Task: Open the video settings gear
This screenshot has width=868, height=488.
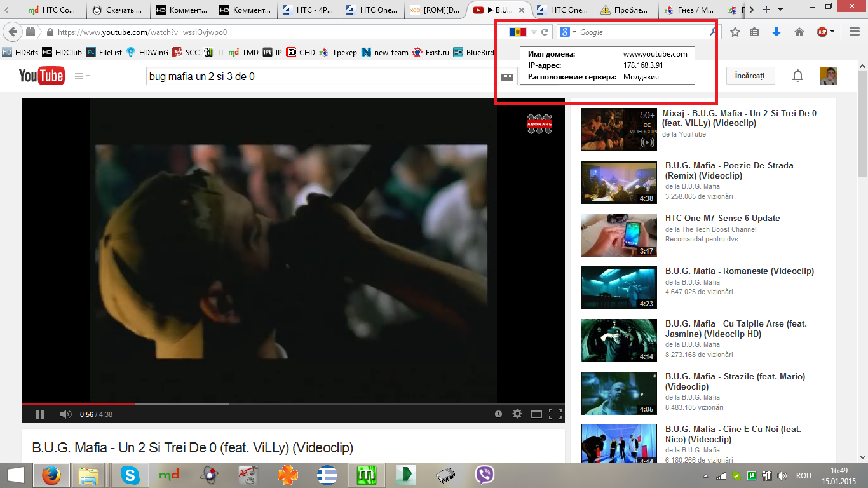Action: click(x=517, y=414)
